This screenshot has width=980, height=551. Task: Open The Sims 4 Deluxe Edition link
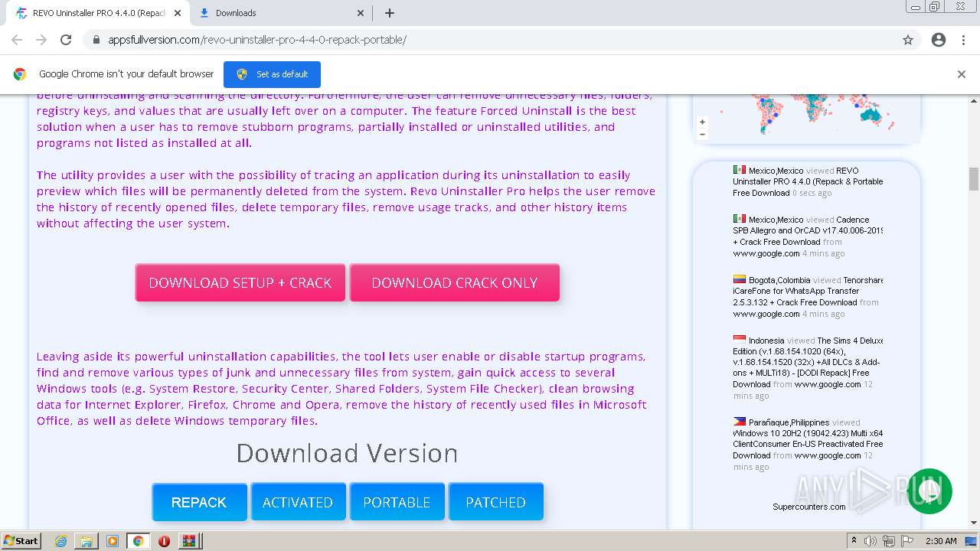(808, 362)
